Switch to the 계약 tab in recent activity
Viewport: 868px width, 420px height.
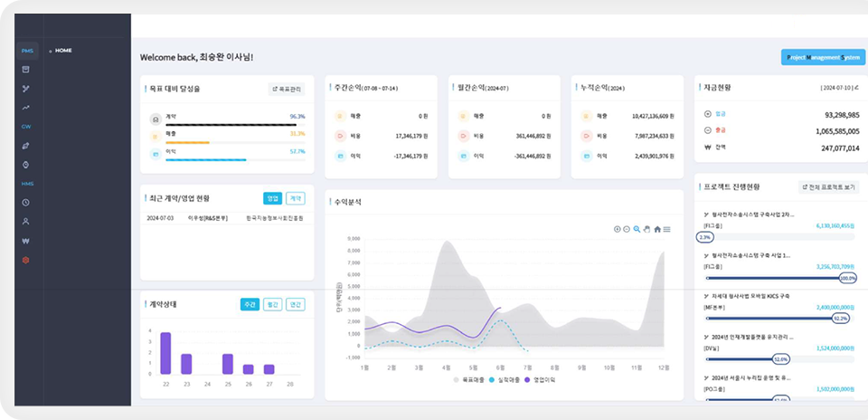pos(296,198)
